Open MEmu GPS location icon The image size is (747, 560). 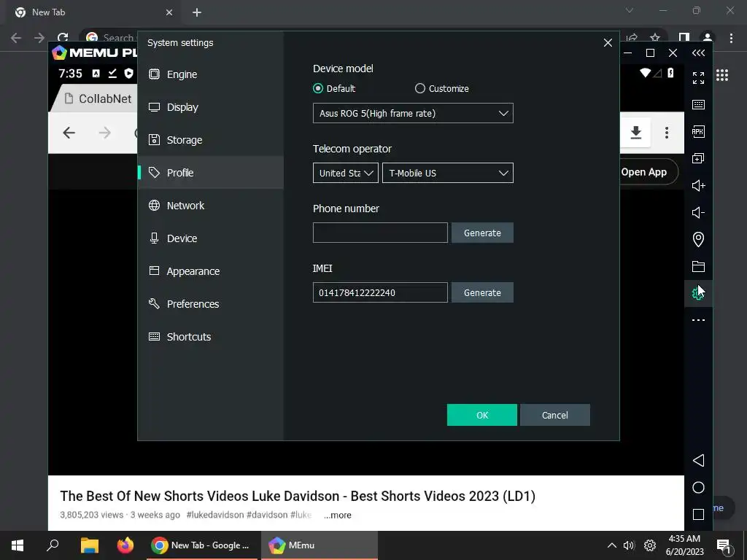[698, 239]
